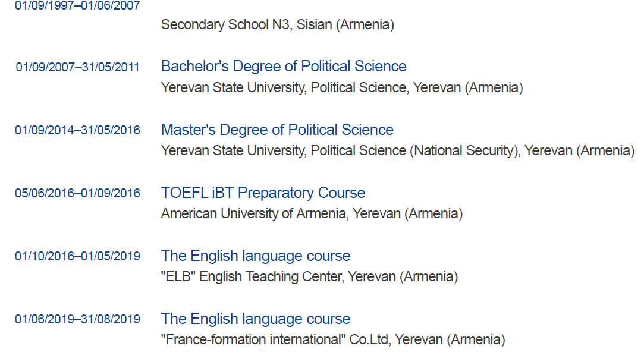The height and width of the screenshot is (359, 644).
Task: Select date range 01/09/2007–31/05/2011
Action: [x=78, y=67]
